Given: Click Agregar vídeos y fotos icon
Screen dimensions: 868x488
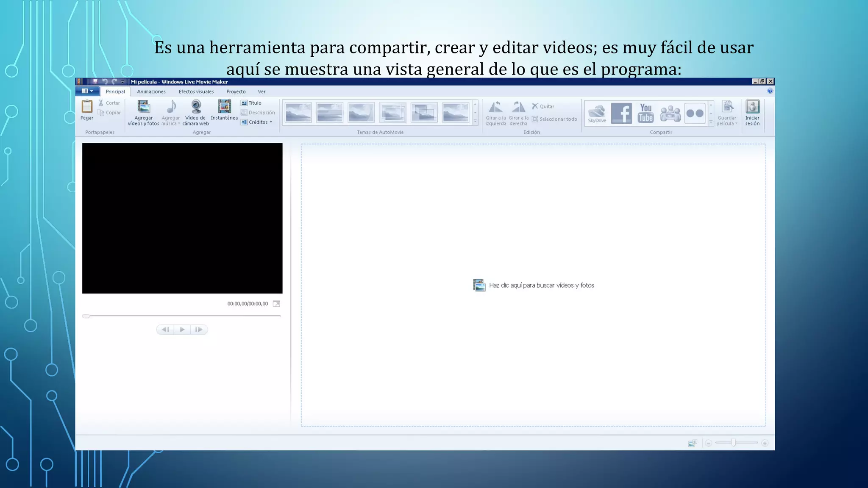Looking at the screenshot, I should 143,107.
